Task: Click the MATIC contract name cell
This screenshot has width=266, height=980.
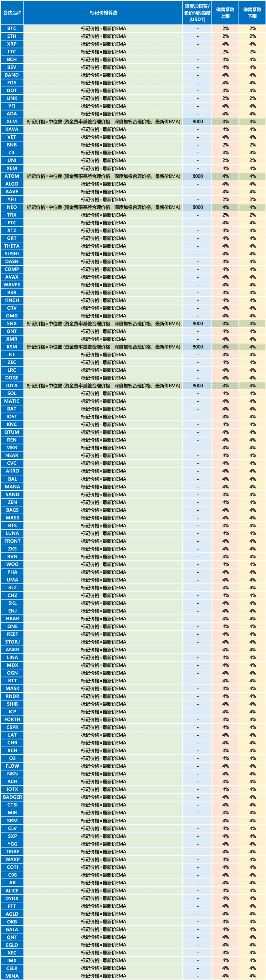Action: coord(12,401)
